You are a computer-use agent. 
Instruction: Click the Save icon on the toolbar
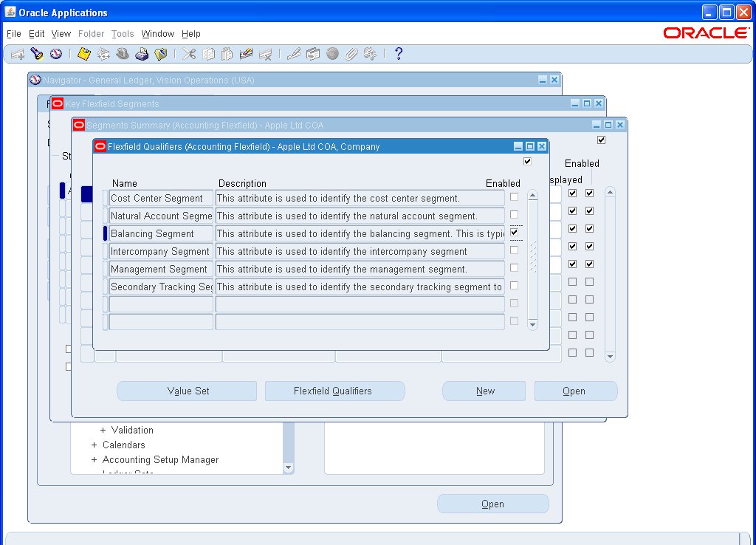83,53
